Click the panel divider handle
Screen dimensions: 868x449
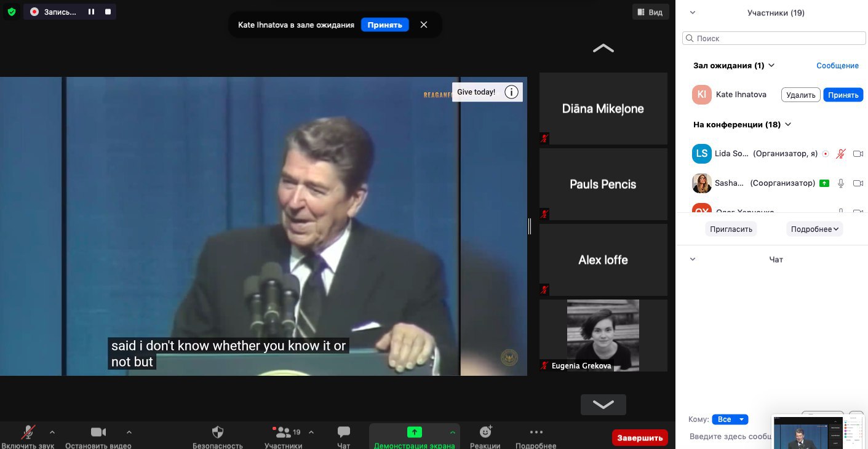click(530, 226)
